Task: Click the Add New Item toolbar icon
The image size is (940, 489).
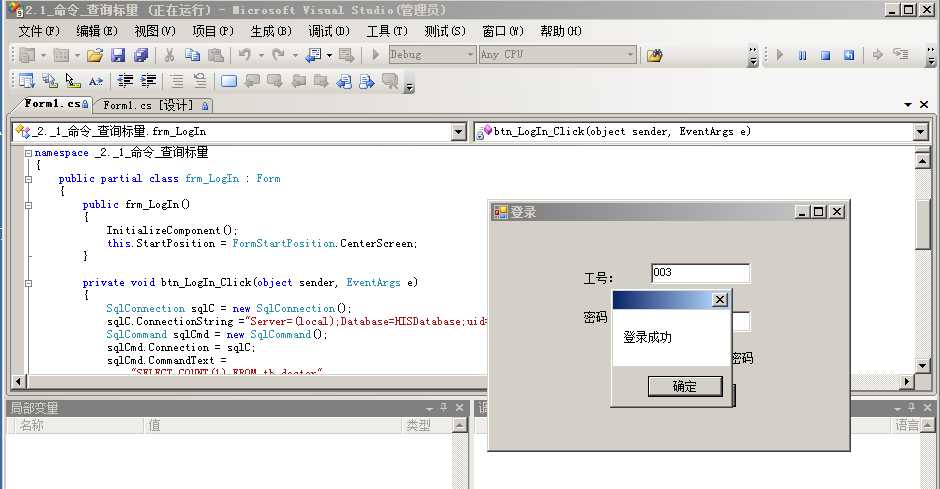Action: click(x=61, y=55)
